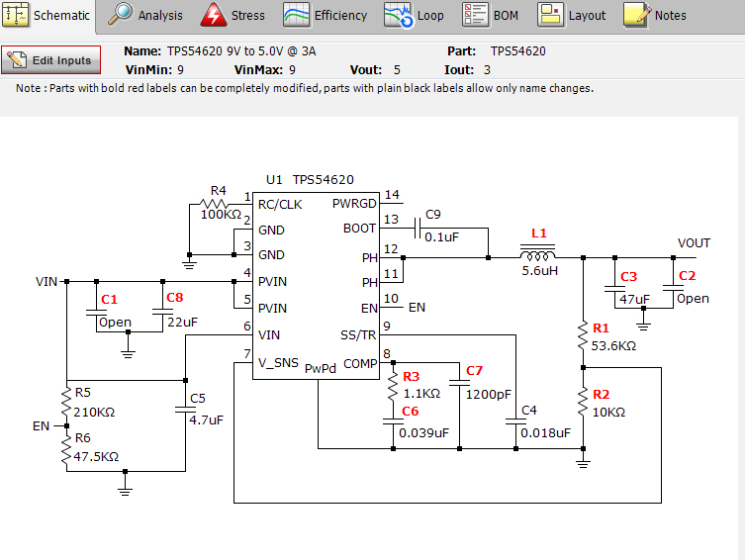
Task: Select the R3 resistor label
Action: (x=411, y=377)
